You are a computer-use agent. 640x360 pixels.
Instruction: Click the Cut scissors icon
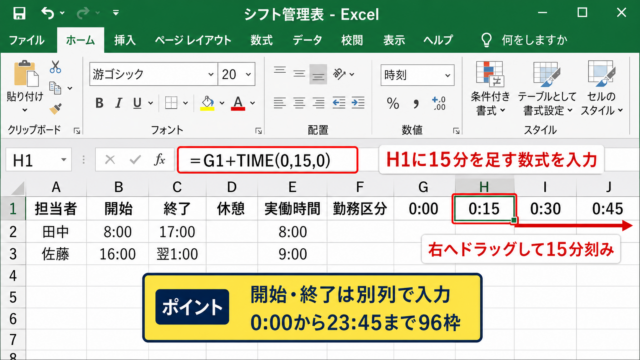pyautogui.click(x=55, y=67)
